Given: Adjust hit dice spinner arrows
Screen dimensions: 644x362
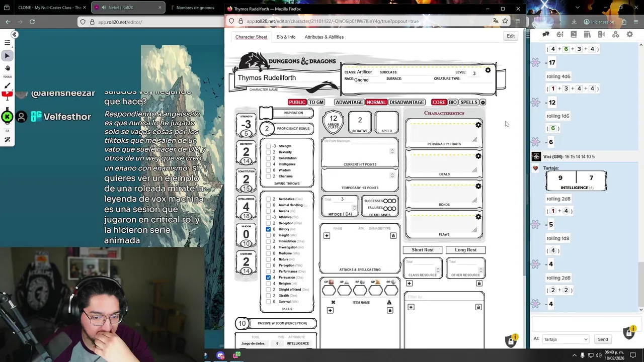Looking at the screenshot, I should (x=354, y=207).
